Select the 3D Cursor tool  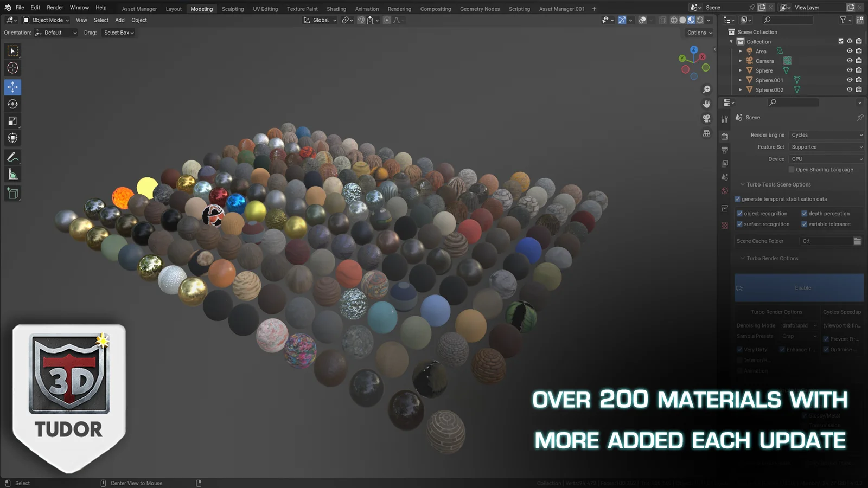coord(12,68)
